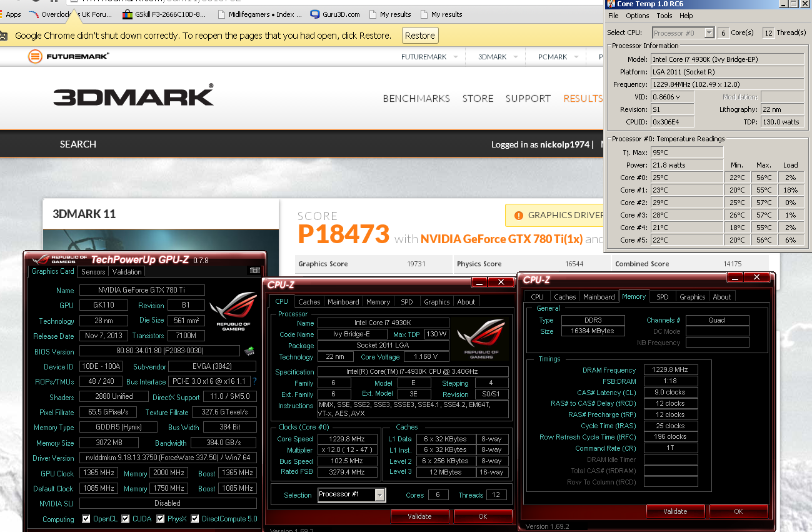Click GPU-Z BIOS Version field 80.80.34.01.80
This screenshot has height=532, width=812.
[159, 351]
